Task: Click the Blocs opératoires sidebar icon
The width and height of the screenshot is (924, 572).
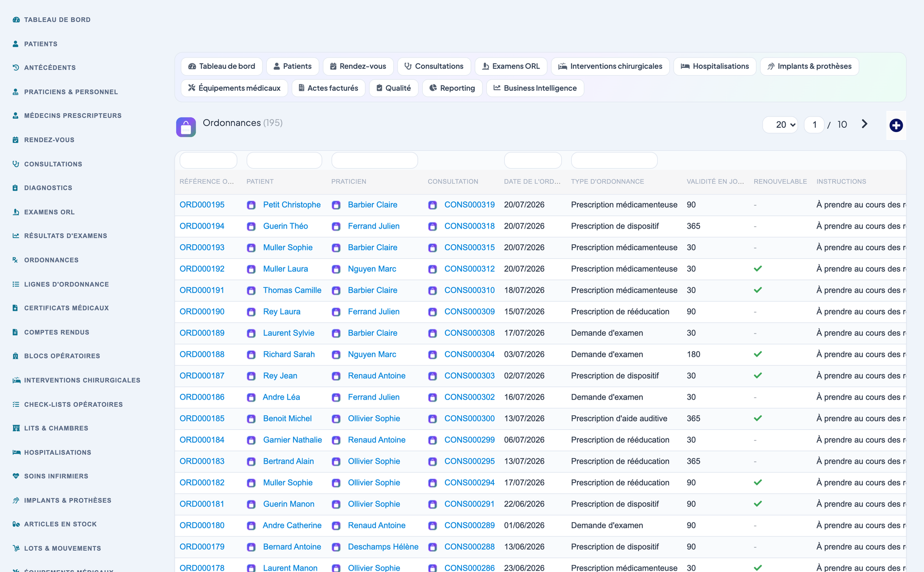Action: click(x=16, y=356)
